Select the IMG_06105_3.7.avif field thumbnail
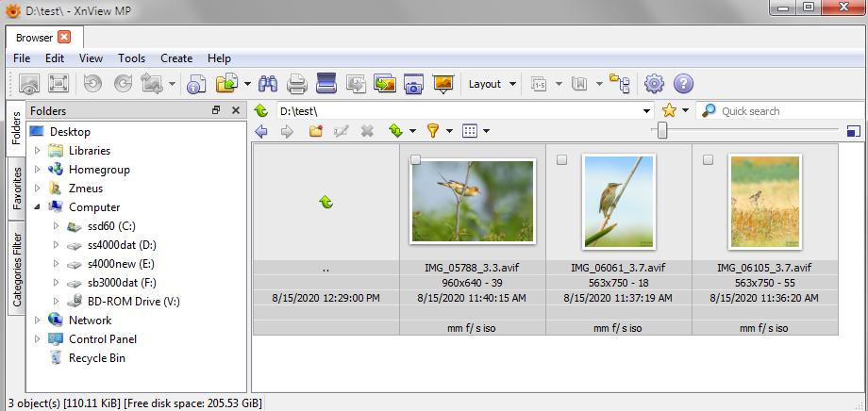The height and width of the screenshot is (411, 868). 764,202
